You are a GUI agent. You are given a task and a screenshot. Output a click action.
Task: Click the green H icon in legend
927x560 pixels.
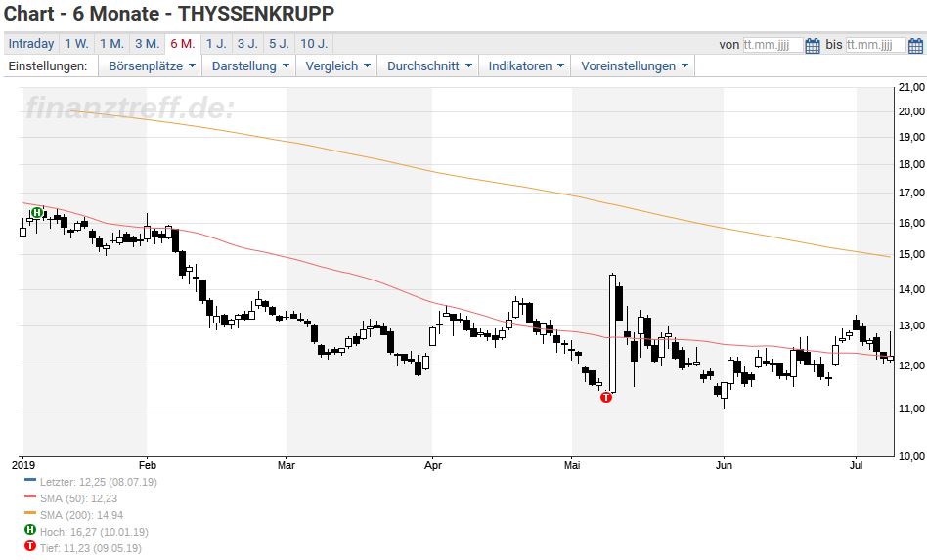pyautogui.click(x=29, y=531)
